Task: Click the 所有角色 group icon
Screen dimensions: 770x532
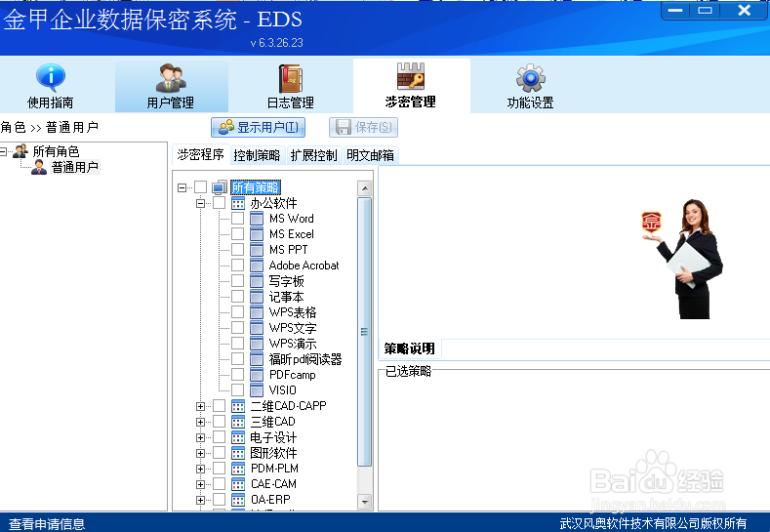Action: coord(20,150)
